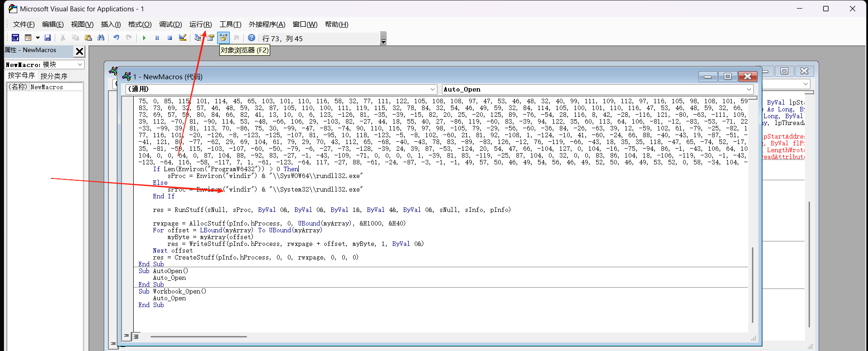Viewport: 868px width, 351px height.
Task: Close the background code window
Action: coord(805,71)
